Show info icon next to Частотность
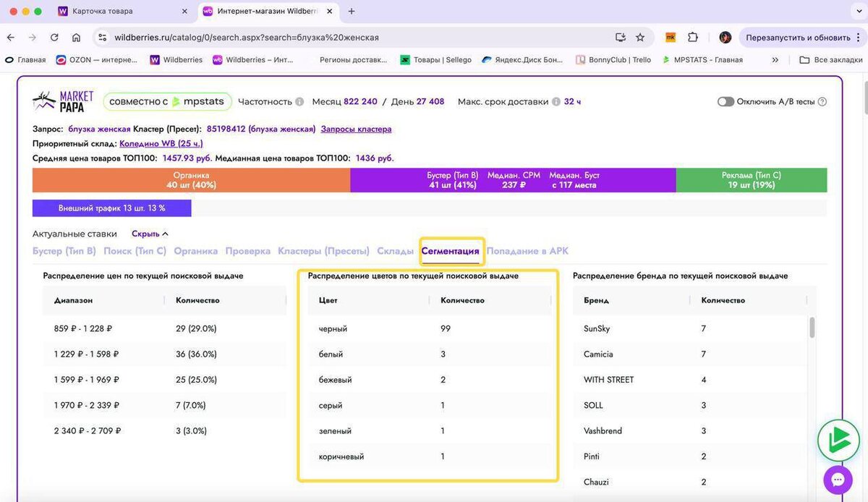The height and width of the screenshot is (502, 868). pos(299,102)
